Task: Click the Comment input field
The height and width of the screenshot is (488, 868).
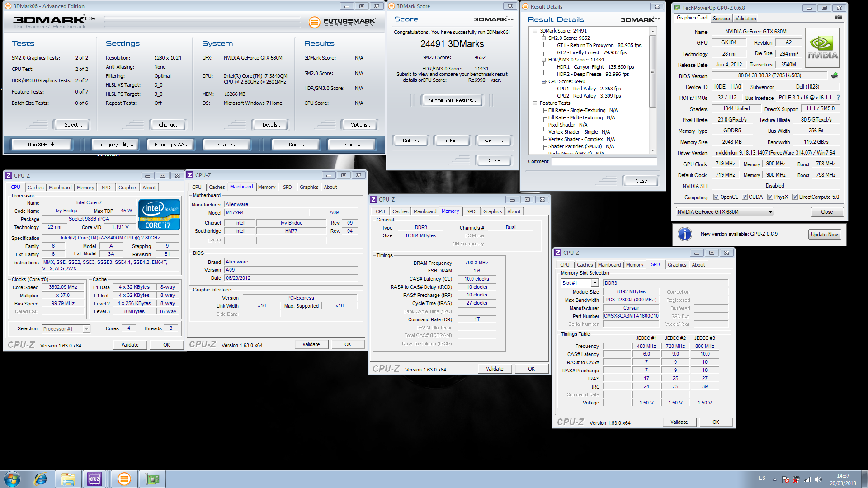Action: point(604,161)
